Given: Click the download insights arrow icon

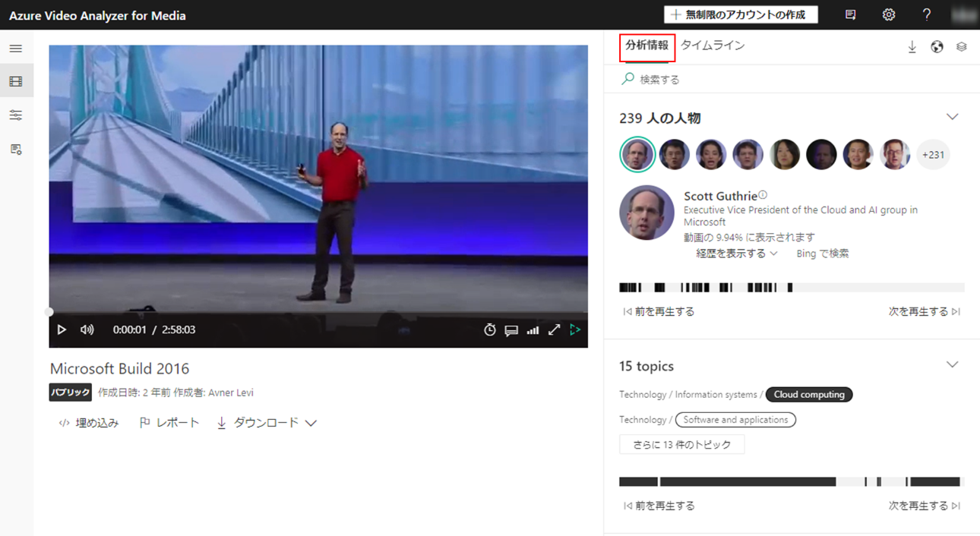Looking at the screenshot, I should point(912,47).
